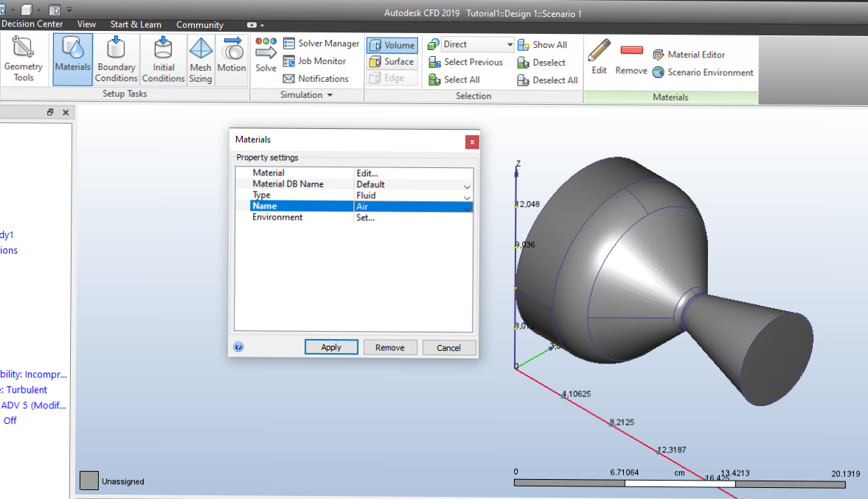Expand the fluid Type dropdown
This screenshot has width=868, height=499.
click(x=465, y=196)
